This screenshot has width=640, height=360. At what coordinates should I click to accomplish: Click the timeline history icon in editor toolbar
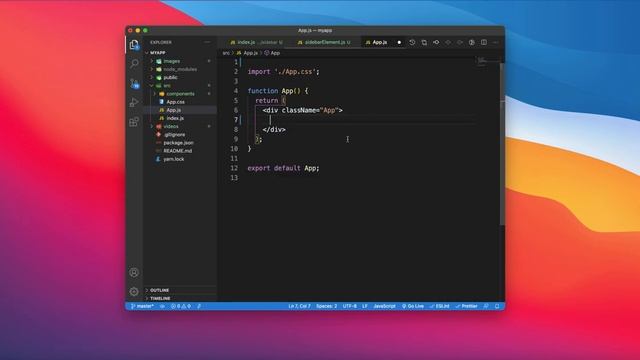point(412,42)
